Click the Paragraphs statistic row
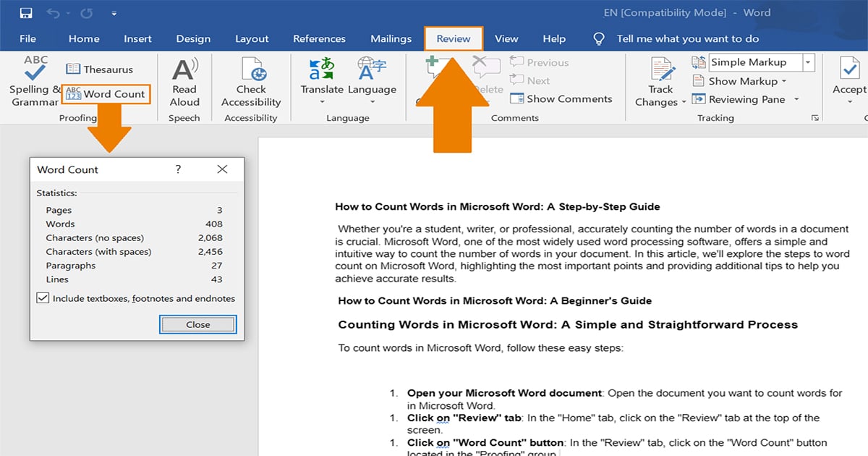This screenshot has width=868, height=456. click(134, 266)
